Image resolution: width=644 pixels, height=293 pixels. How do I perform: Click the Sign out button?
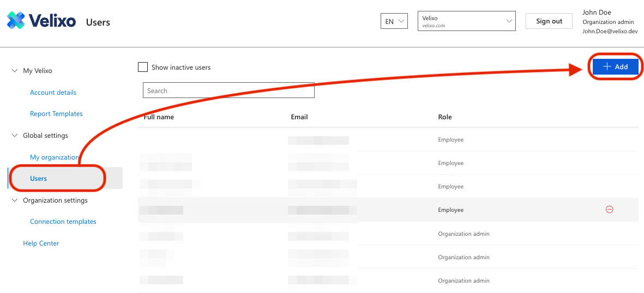tap(549, 21)
